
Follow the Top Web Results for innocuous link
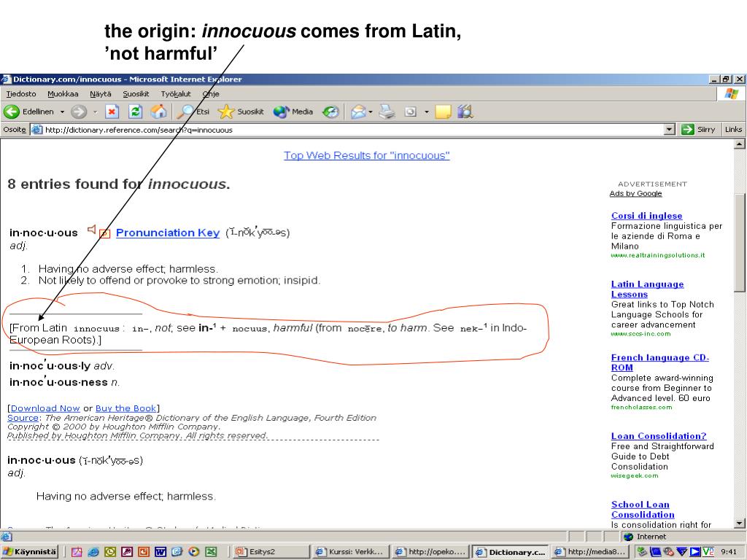(x=367, y=155)
